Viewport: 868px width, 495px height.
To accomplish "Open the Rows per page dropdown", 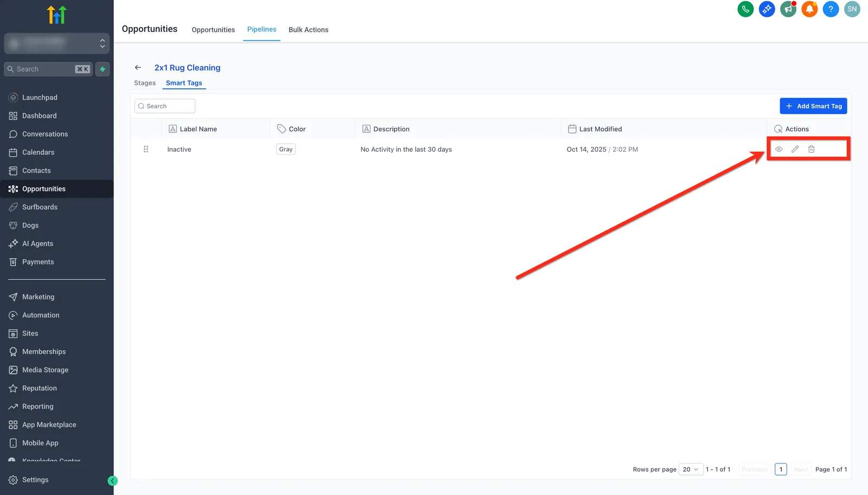I will coord(691,469).
